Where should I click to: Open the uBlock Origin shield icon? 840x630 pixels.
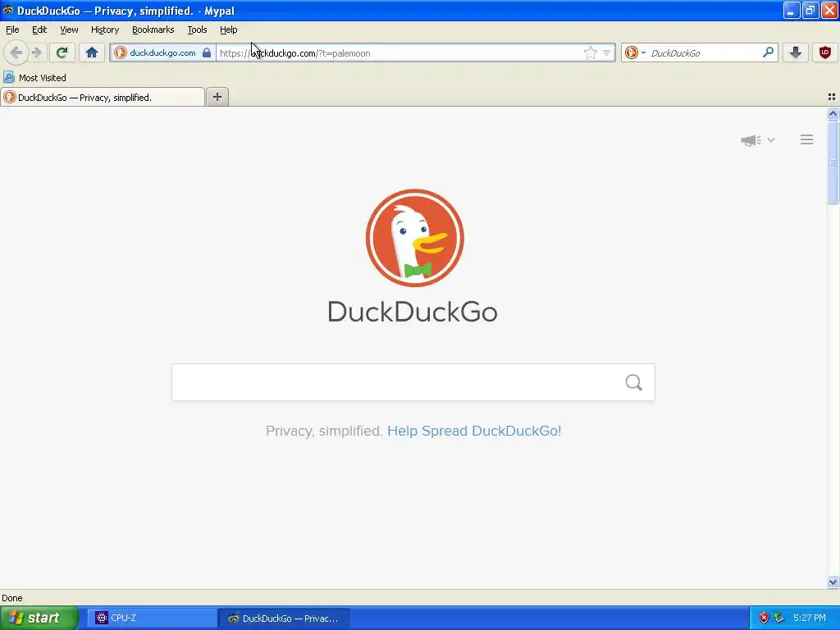click(825, 52)
